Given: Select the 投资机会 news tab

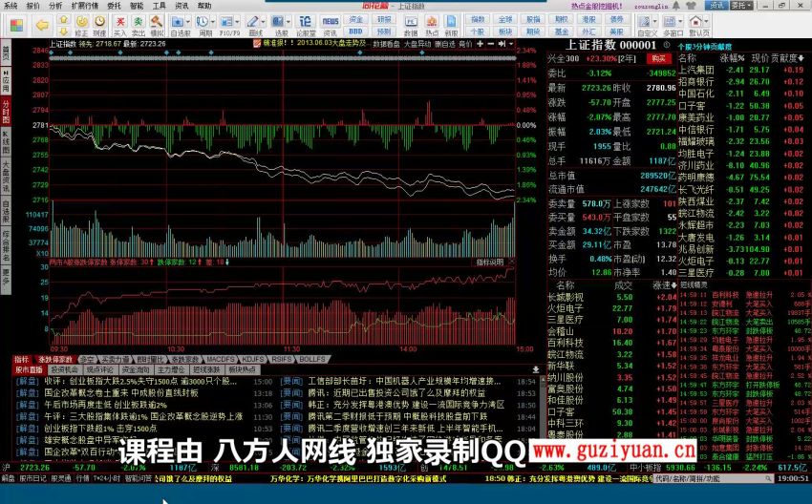Looking at the screenshot, I should [x=64, y=370].
